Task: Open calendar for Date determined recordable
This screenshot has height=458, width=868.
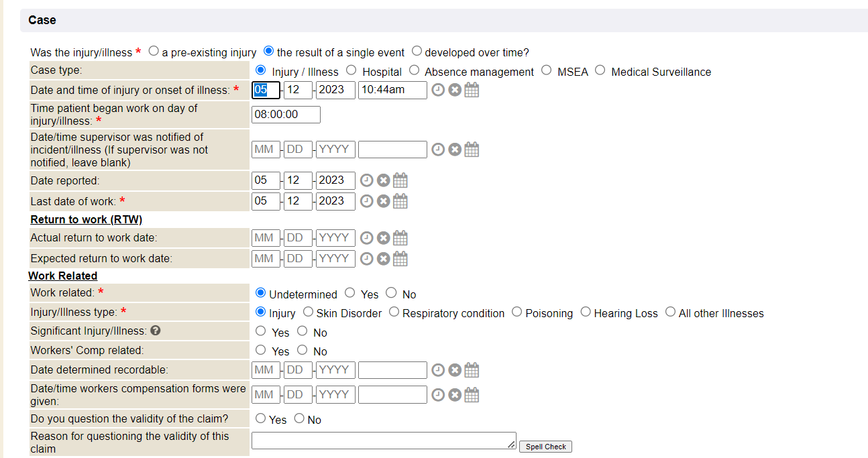Action: 472,370
